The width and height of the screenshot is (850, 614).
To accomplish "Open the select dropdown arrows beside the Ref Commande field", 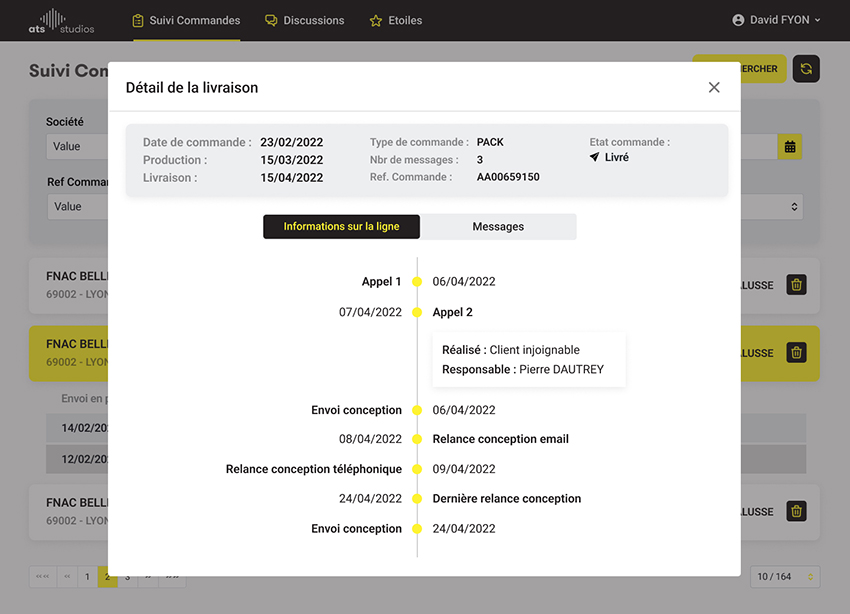I will 794,206.
